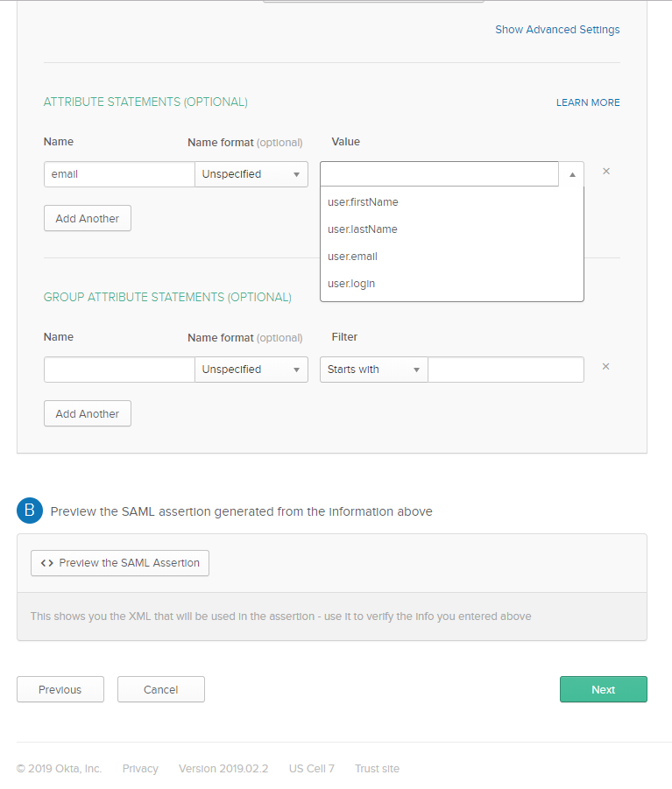Cancel the SAML app setup
Viewport: 672px width, 789px height.
pyautogui.click(x=161, y=690)
